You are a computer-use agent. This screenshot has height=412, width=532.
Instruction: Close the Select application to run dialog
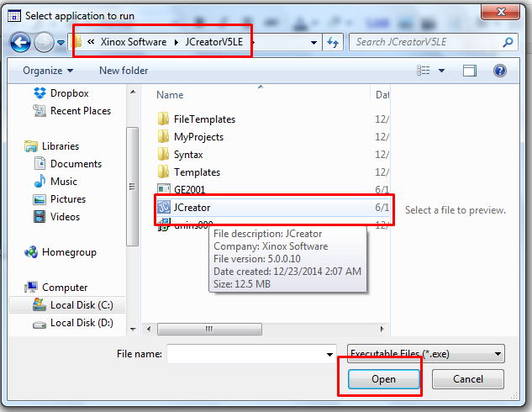[x=501, y=12]
